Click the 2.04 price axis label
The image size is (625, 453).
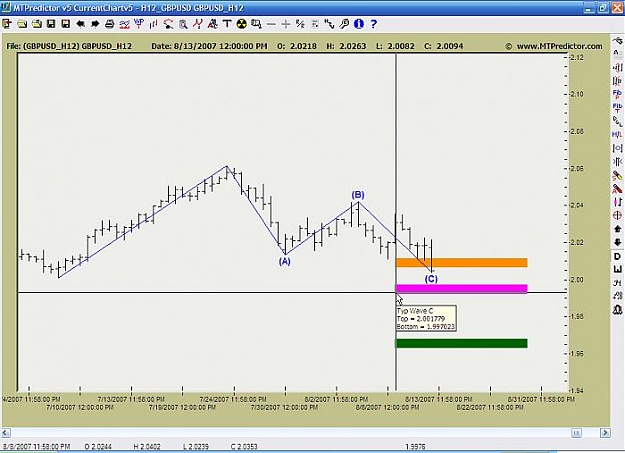click(577, 205)
